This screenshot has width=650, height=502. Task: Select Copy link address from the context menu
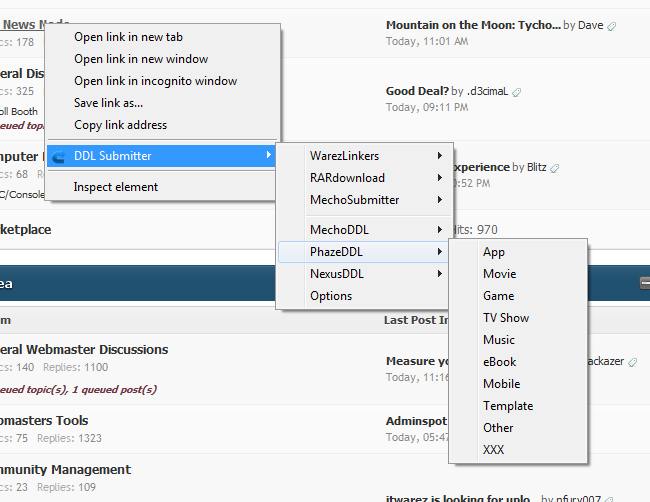[120, 125]
